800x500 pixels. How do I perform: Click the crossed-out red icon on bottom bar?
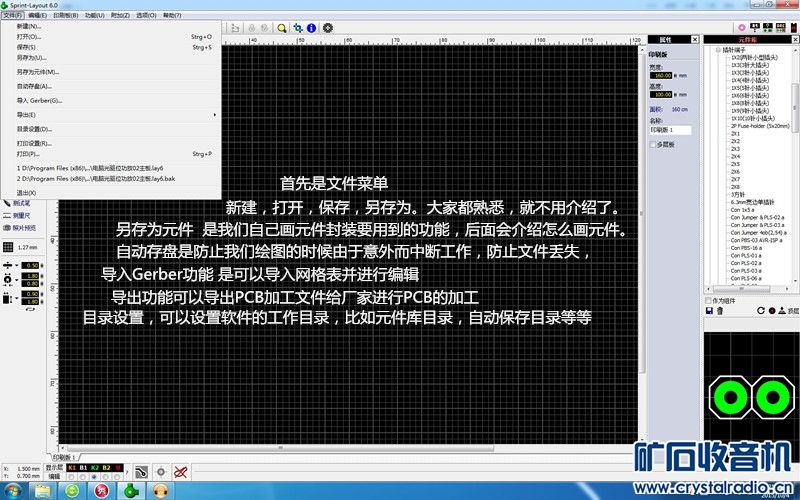click(x=180, y=472)
